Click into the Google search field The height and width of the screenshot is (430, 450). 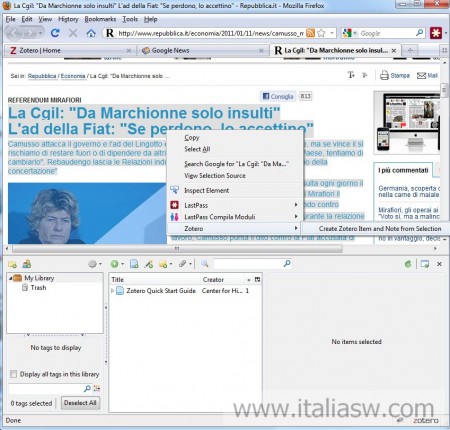pos(387,33)
